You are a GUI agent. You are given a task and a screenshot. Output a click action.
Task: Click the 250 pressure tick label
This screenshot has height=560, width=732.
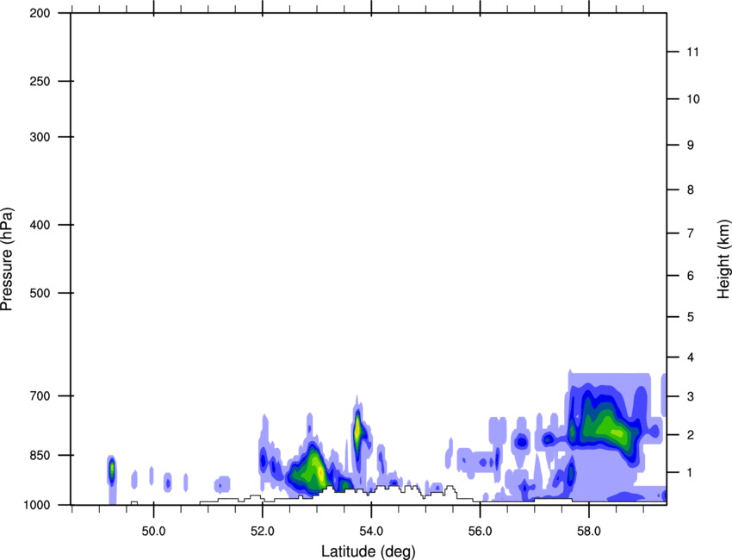[x=40, y=81]
